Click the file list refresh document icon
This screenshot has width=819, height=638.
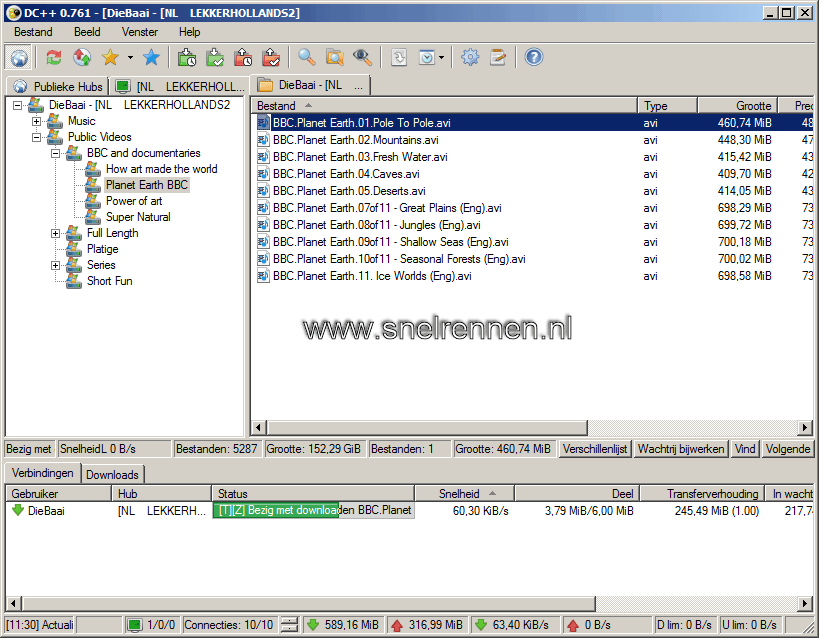(399, 57)
